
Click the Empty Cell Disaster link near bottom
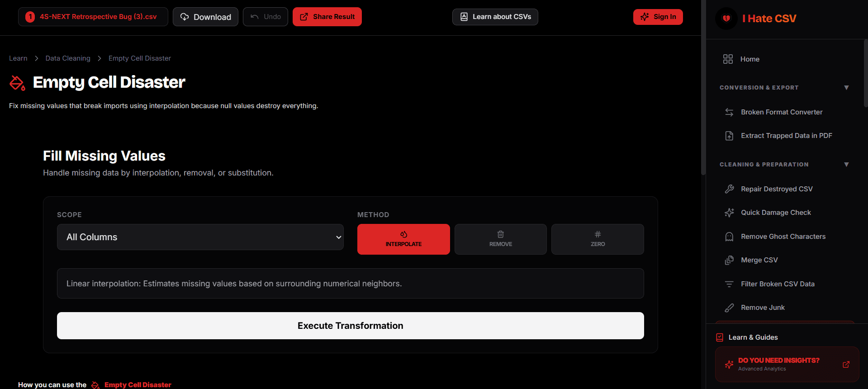pyautogui.click(x=138, y=385)
